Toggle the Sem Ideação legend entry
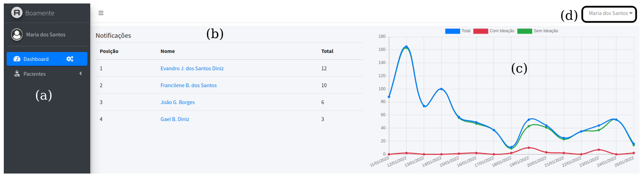This screenshot has width=644, height=177. pos(546,31)
